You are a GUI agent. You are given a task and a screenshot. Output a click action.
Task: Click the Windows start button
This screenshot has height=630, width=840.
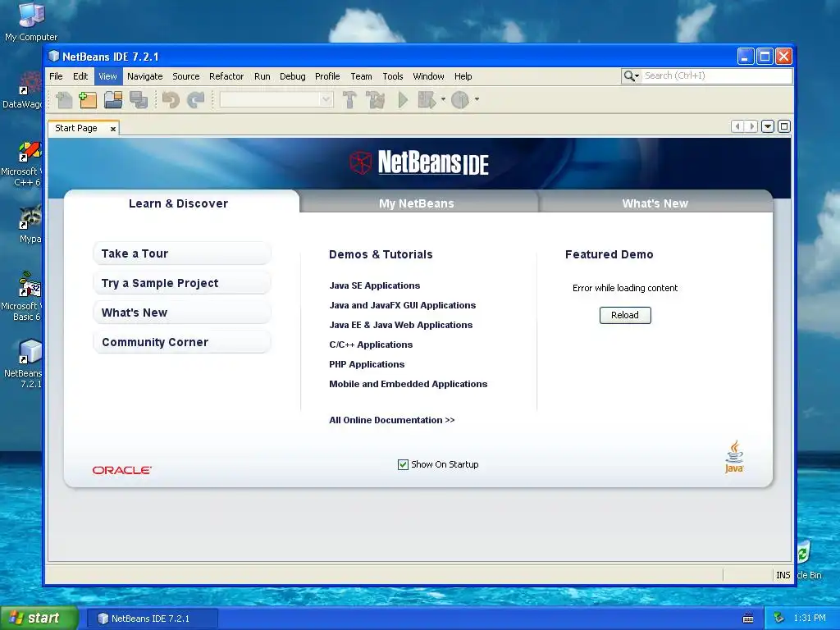(x=39, y=619)
